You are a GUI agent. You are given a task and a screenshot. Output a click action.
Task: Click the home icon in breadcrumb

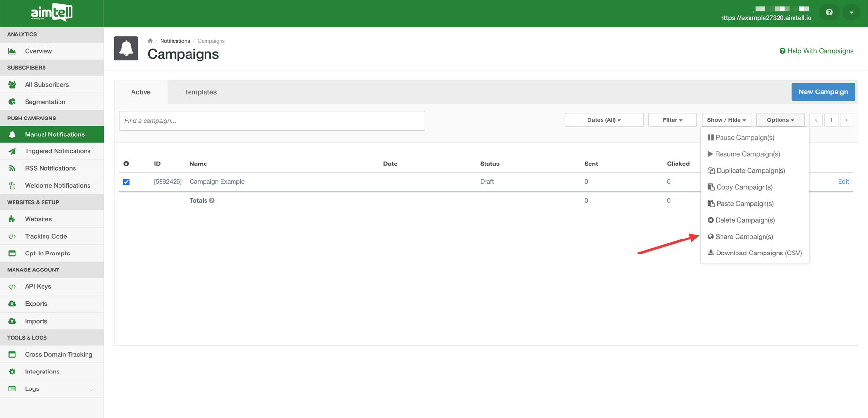pyautogui.click(x=150, y=41)
